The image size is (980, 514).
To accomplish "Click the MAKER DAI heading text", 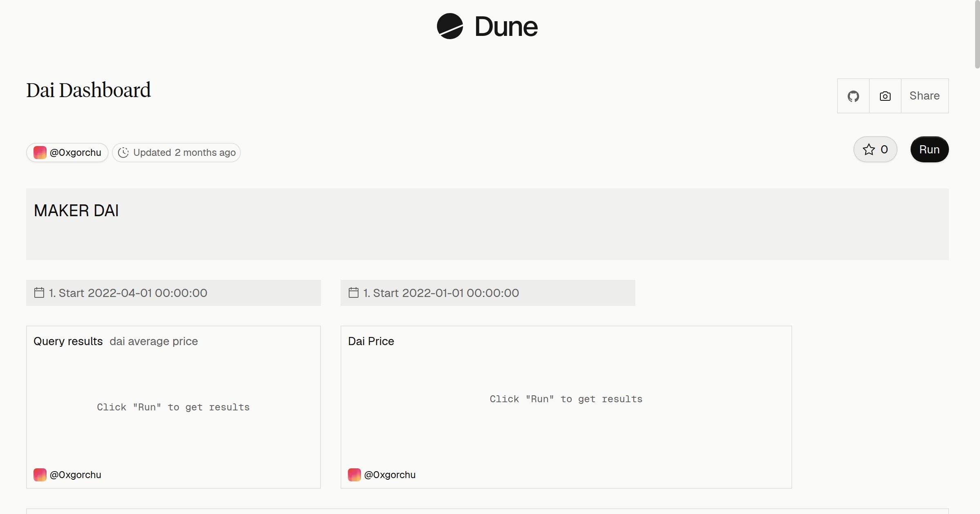I will pyautogui.click(x=76, y=210).
